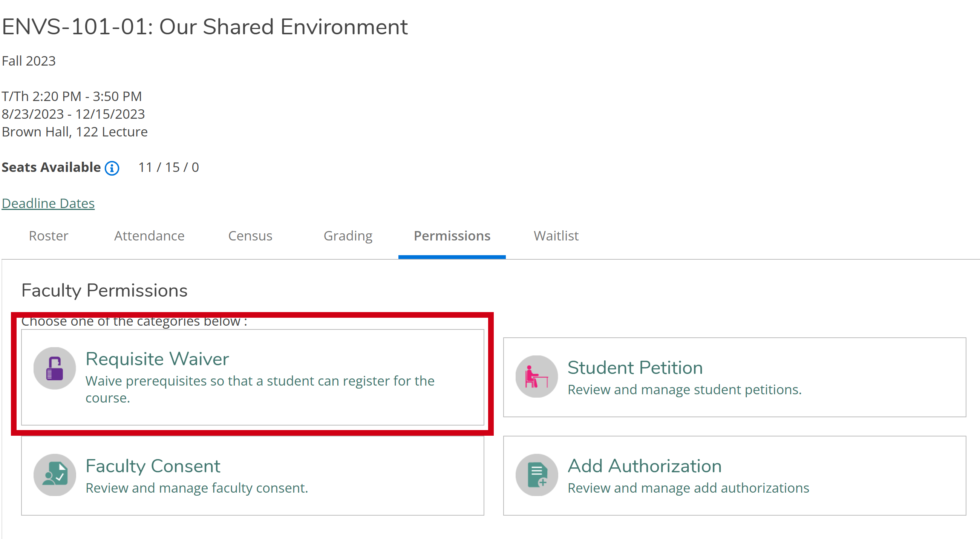Screen dimensions: 980x539
Task: Click the Permissions tab
Action: click(452, 236)
